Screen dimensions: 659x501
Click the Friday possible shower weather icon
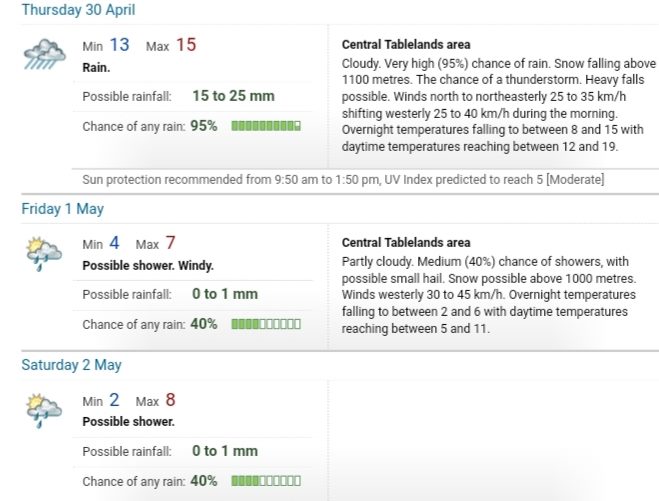[44, 255]
